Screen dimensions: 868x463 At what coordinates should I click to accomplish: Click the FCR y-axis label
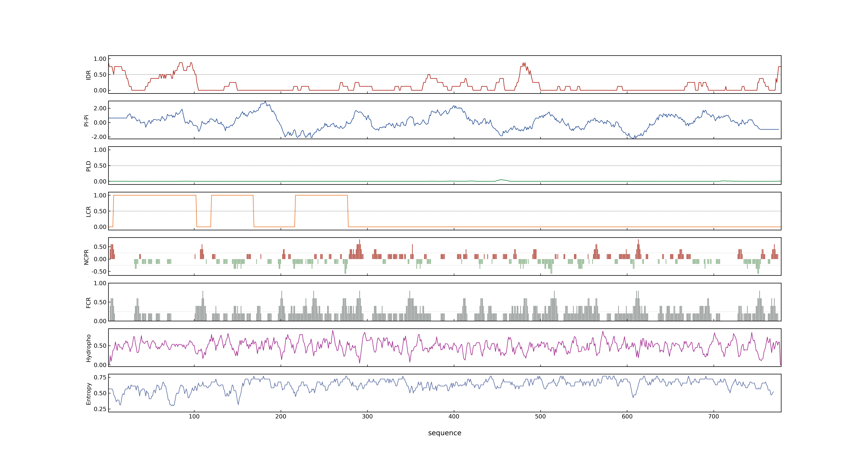tap(88, 302)
